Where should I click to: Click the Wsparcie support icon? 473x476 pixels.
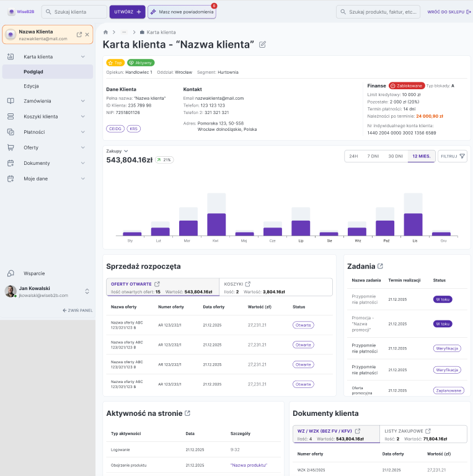click(x=11, y=273)
